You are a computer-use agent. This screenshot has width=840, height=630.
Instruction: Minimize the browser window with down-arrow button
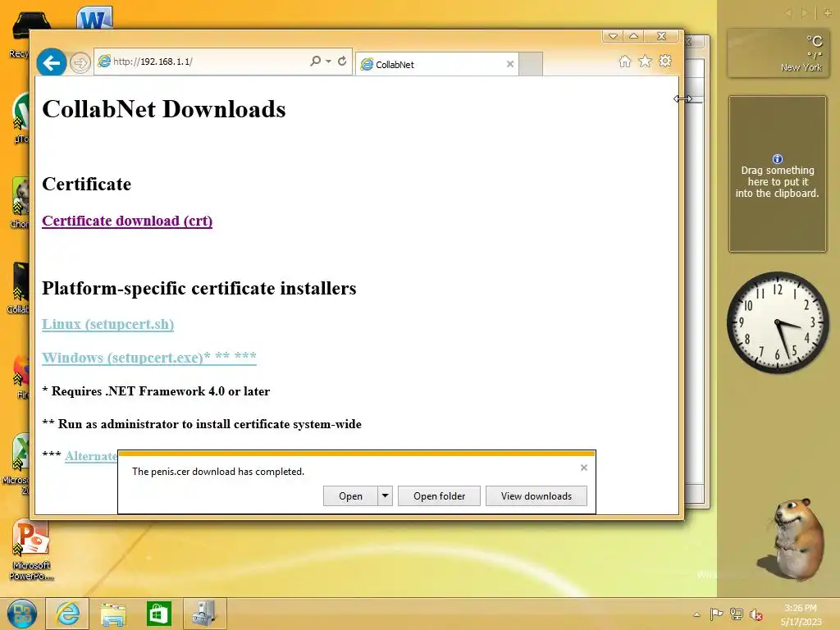(x=613, y=36)
